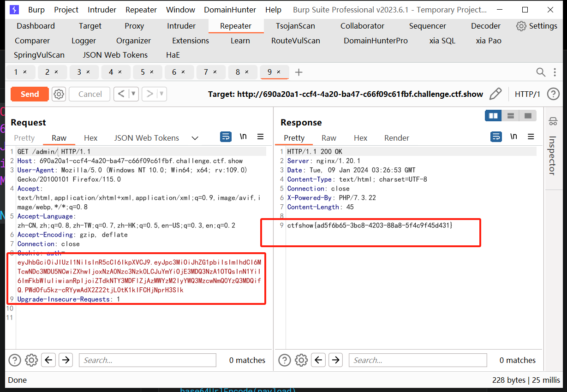567x392 pixels.
Task: Select stacked horizontal layout view
Action: click(510, 115)
